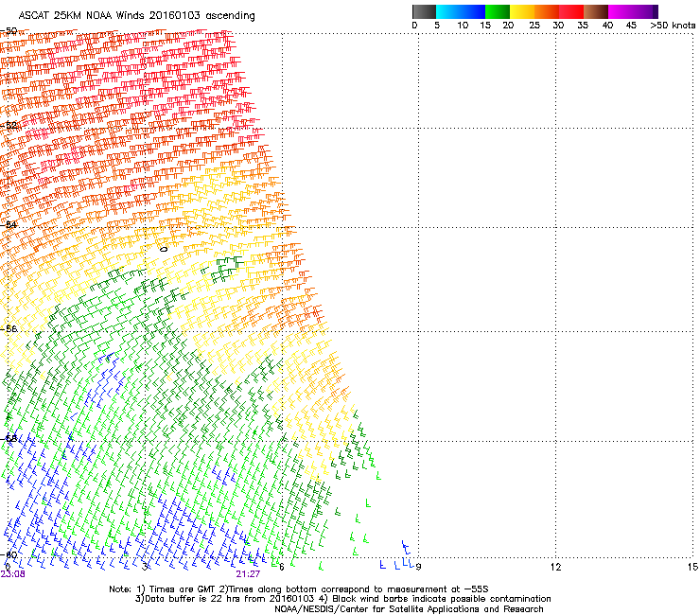Click the legend label '25'
Viewport: 700px width, 615px height.
[x=534, y=26]
